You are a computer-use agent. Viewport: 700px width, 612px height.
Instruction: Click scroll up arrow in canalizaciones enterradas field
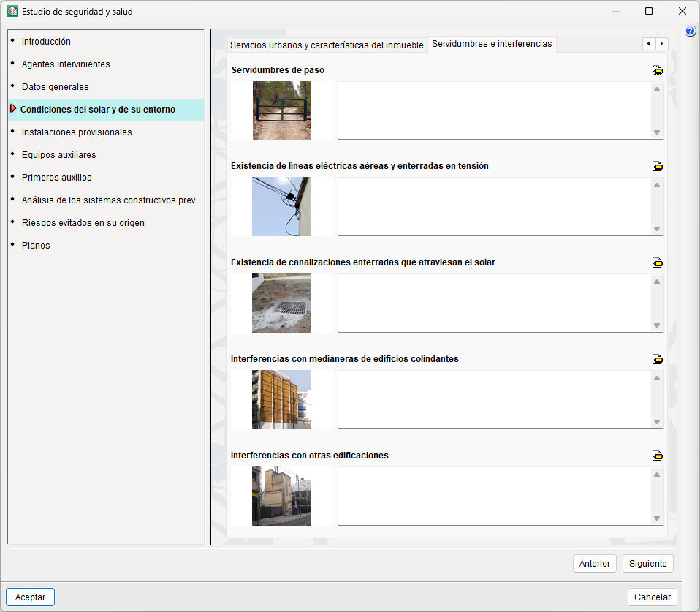657,282
